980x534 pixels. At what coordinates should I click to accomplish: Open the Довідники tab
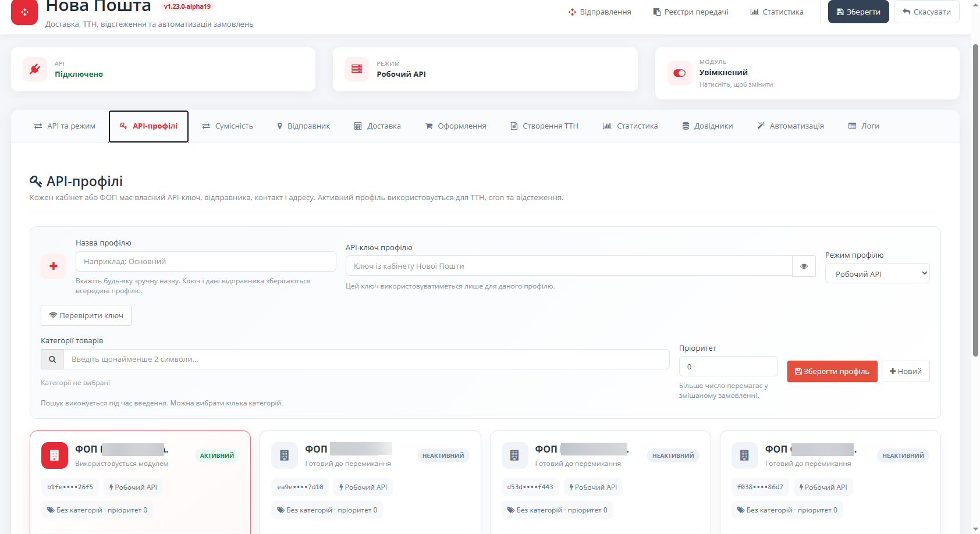[707, 126]
